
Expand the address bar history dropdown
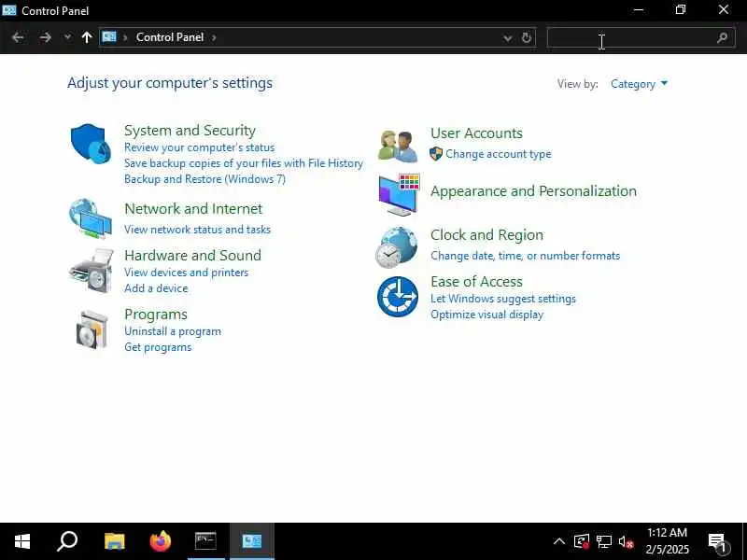(x=507, y=37)
